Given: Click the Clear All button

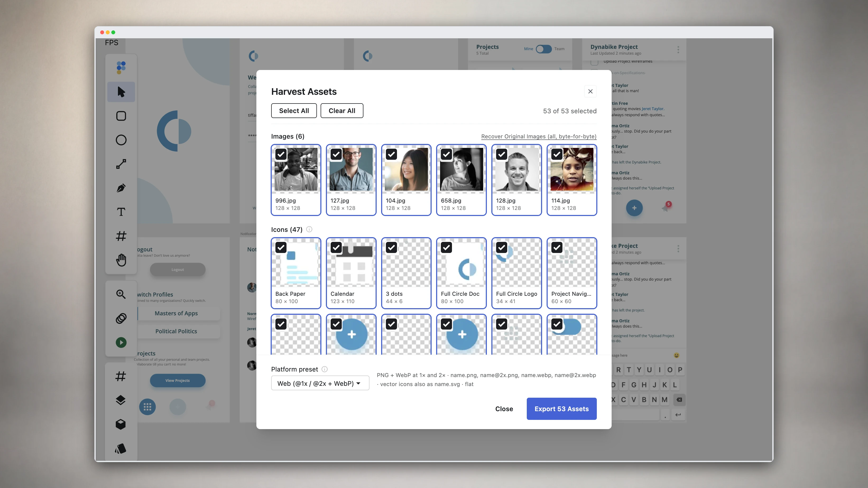Looking at the screenshot, I should coord(342,111).
